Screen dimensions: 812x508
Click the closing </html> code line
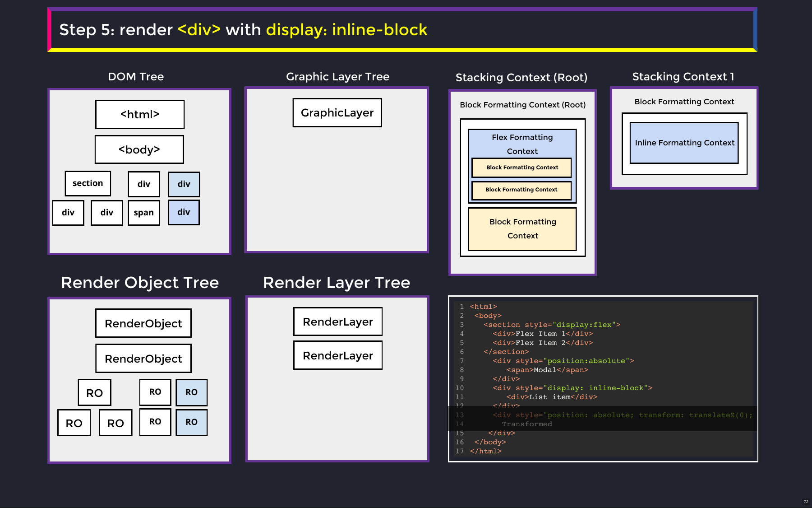pyautogui.click(x=485, y=451)
